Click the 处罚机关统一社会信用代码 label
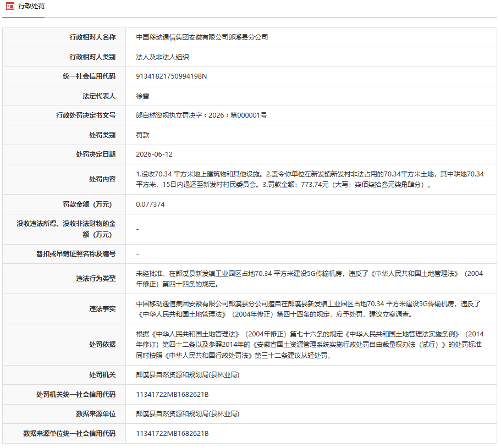 pos(76,395)
